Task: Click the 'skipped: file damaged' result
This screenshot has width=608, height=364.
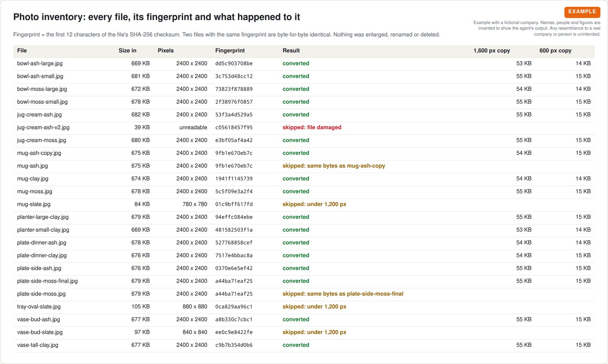Action: (312, 127)
